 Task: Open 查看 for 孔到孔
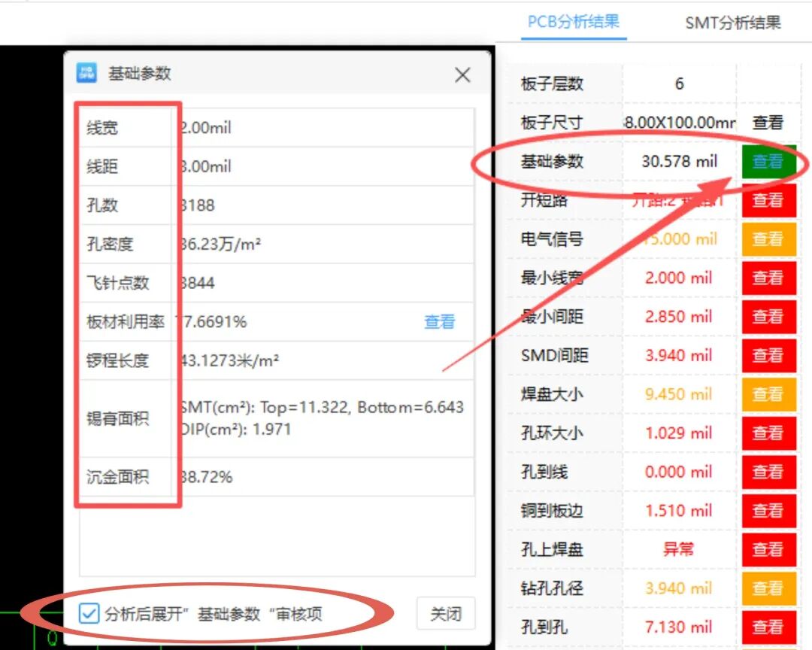pyautogui.click(x=768, y=627)
